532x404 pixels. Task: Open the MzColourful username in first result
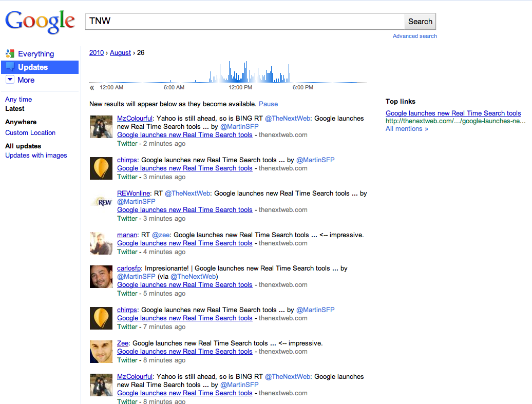[x=135, y=119]
